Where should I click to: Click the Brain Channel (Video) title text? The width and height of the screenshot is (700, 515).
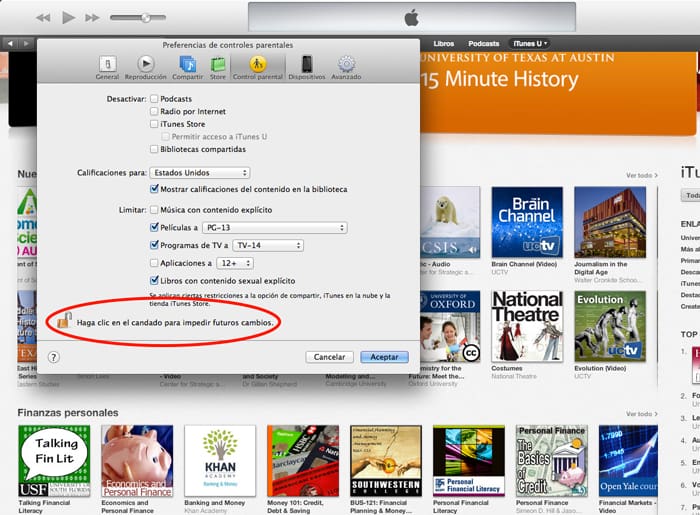click(524, 264)
